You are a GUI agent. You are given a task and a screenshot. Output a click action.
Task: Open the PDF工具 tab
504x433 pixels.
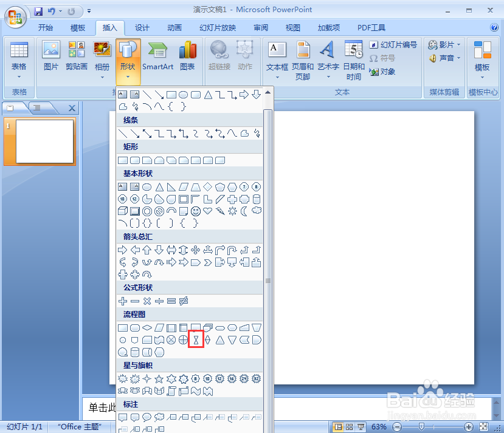(371, 27)
